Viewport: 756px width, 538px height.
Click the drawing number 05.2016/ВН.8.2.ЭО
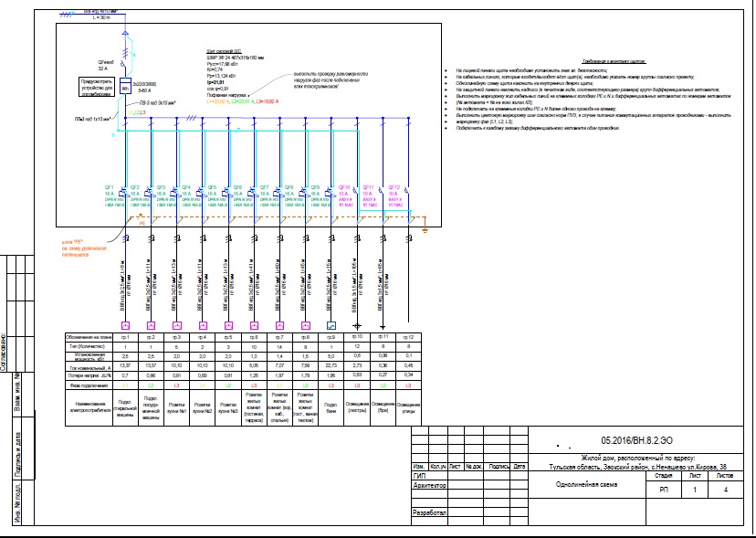[636, 440]
